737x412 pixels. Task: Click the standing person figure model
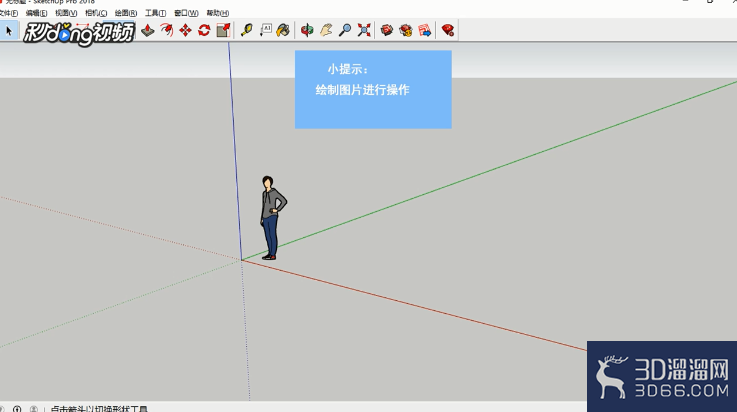[273, 218]
